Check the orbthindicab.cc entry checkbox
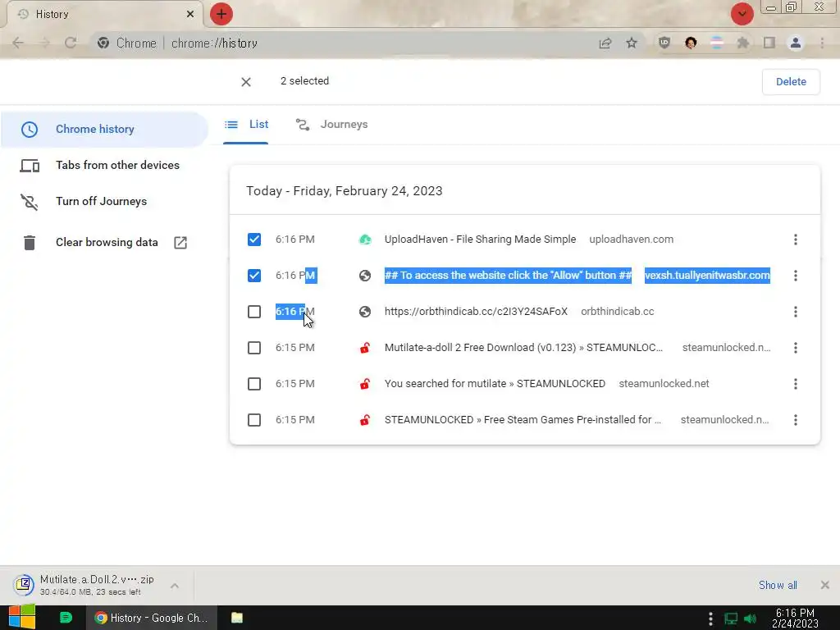 254,312
